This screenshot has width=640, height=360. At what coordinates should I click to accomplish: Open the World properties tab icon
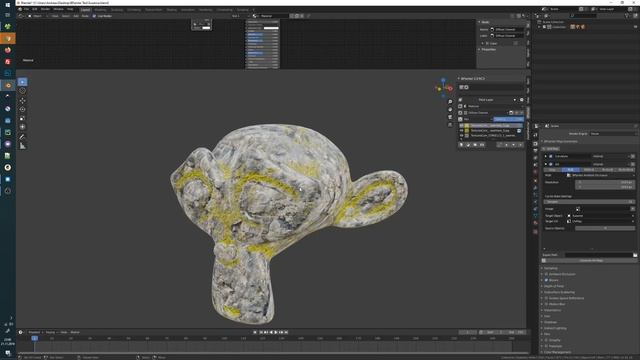point(536,172)
